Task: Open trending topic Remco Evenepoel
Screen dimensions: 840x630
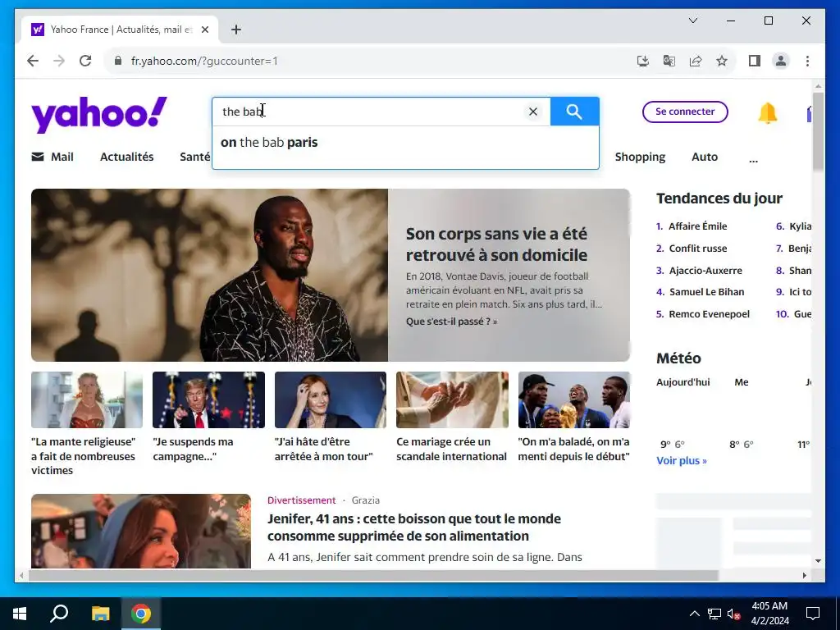Action: (710, 314)
